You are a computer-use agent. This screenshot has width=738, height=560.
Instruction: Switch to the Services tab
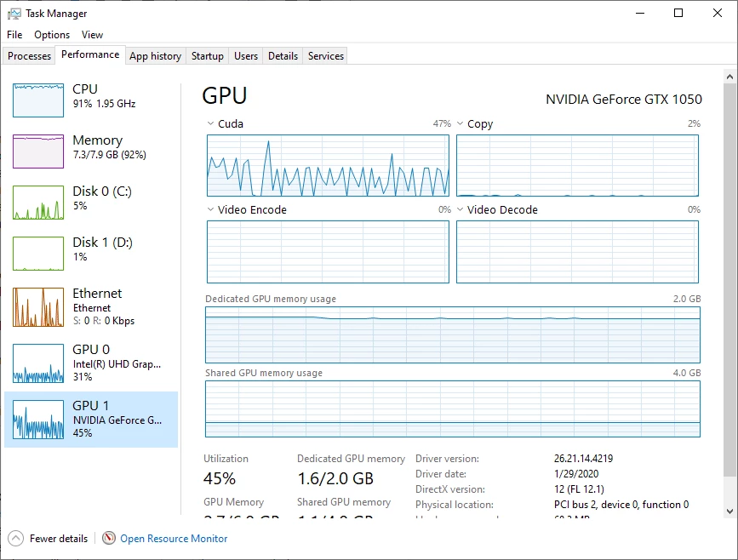pyautogui.click(x=326, y=56)
